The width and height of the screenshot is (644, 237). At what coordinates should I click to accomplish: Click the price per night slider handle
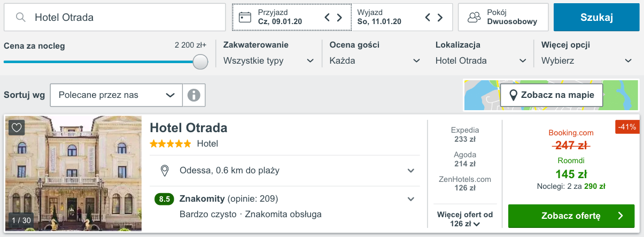[200, 62]
